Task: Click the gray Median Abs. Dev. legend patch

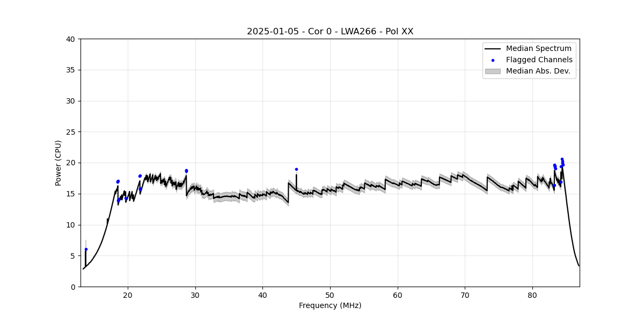Action: tap(493, 71)
